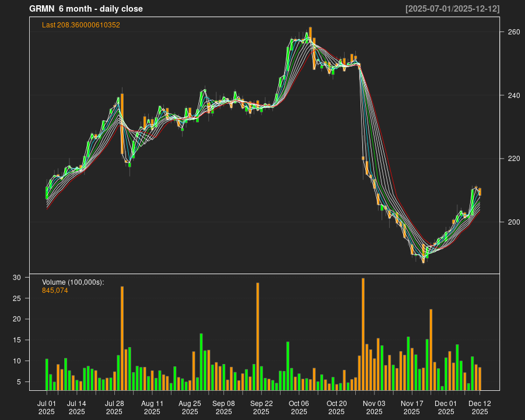Select the Dec 12 2025 date marker
Screen dimensions: 525x420
480,407
